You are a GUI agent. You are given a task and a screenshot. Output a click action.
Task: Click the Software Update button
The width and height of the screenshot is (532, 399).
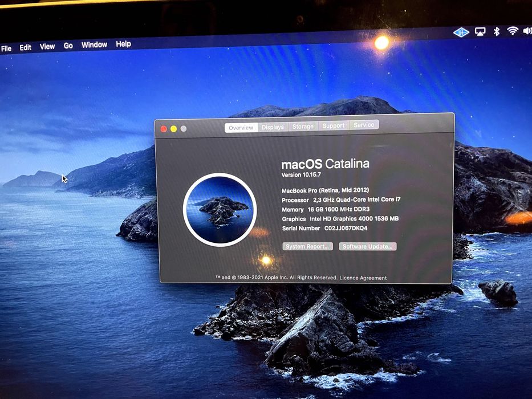[x=367, y=246]
